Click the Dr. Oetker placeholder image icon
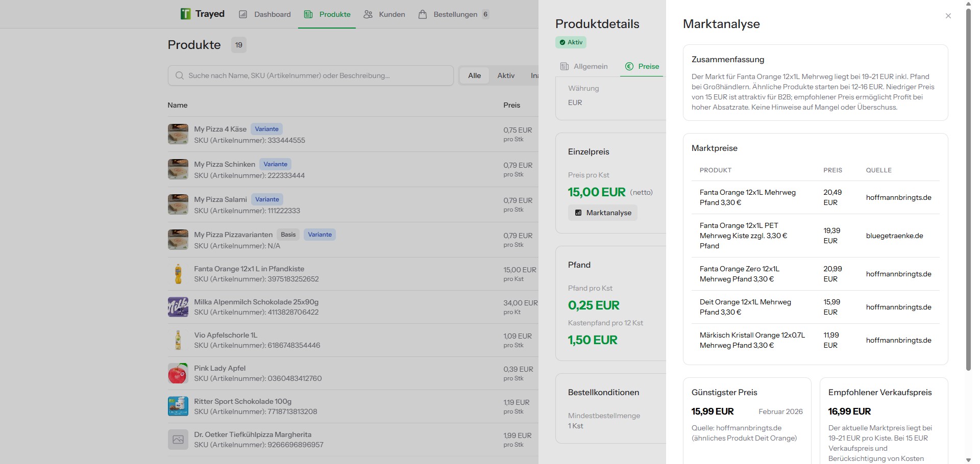Viewport: 980px width, 464px height. click(x=178, y=440)
